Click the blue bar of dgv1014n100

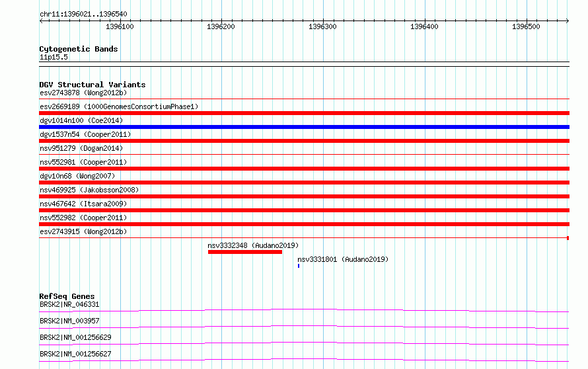tap(304, 127)
